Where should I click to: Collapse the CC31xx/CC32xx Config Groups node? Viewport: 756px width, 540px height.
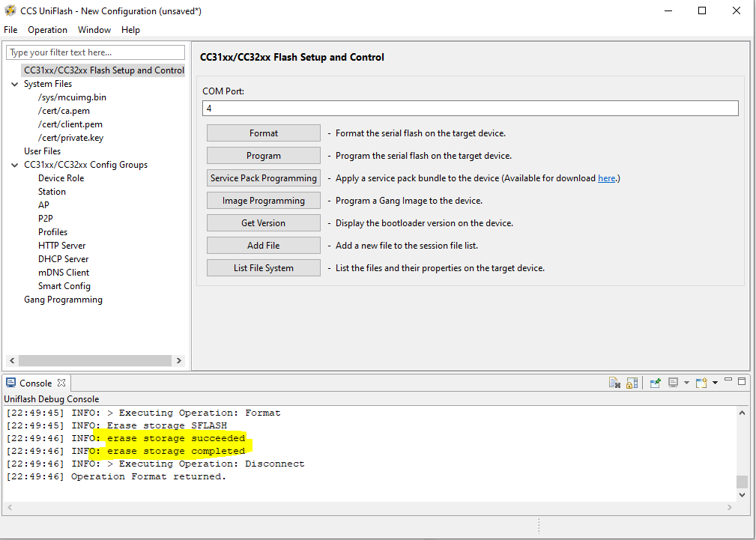point(14,165)
